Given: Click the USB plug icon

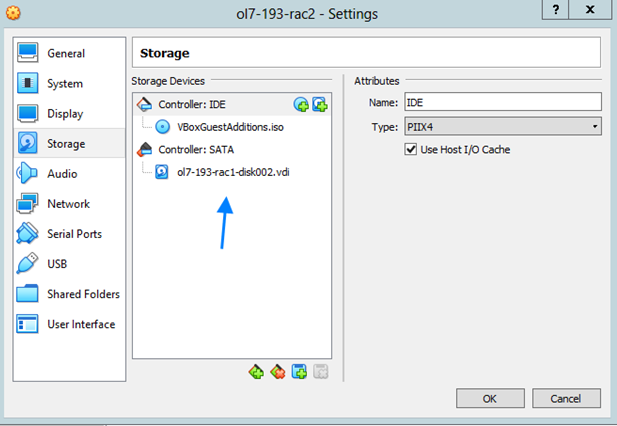Looking at the screenshot, I should pyautogui.click(x=27, y=263).
